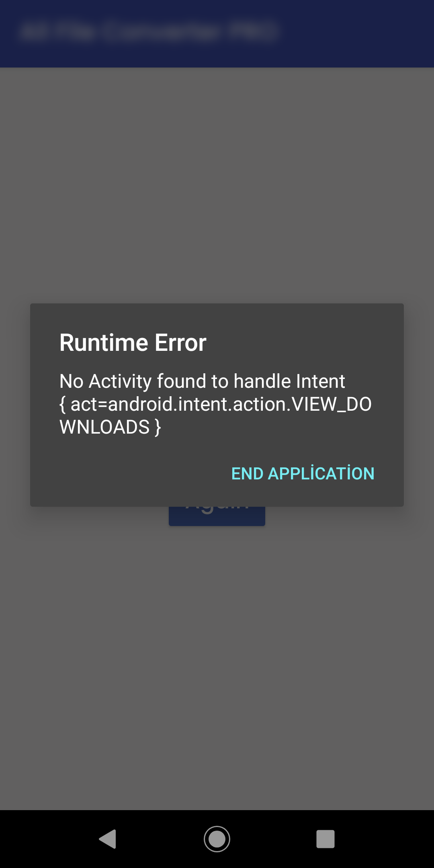Click the partially hidden Again button

click(217, 516)
